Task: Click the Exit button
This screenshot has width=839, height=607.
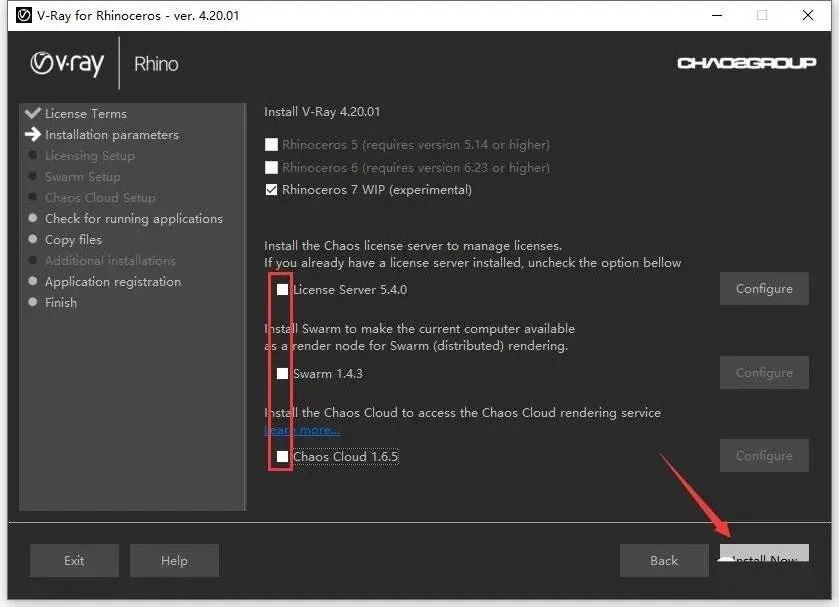Action: [74, 560]
